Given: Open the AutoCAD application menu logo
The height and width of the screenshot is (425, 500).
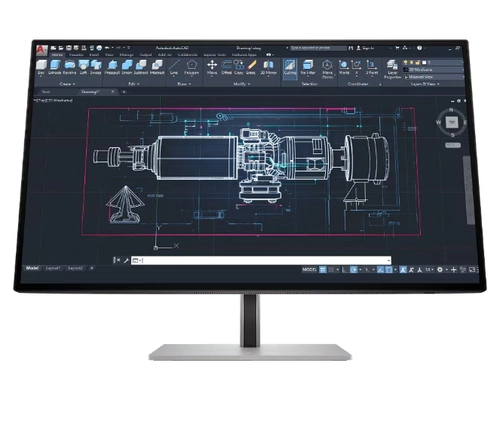Looking at the screenshot, I should coord(41,50).
